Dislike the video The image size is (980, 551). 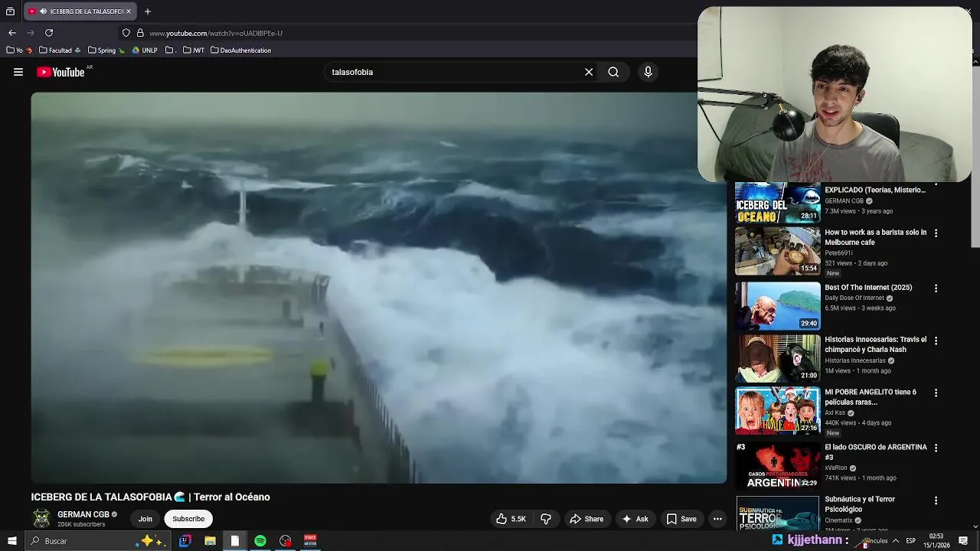point(546,519)
